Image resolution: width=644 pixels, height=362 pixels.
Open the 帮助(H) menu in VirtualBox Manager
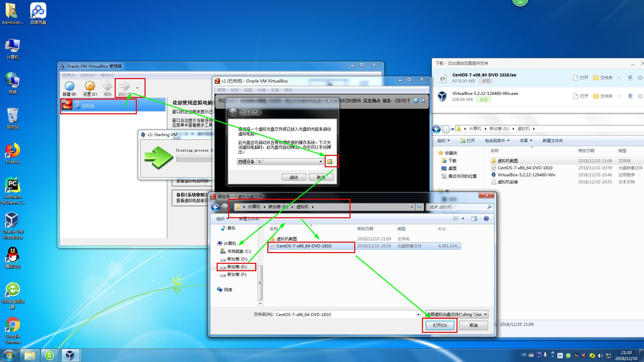pyautogui.click(x=107, y=75)
